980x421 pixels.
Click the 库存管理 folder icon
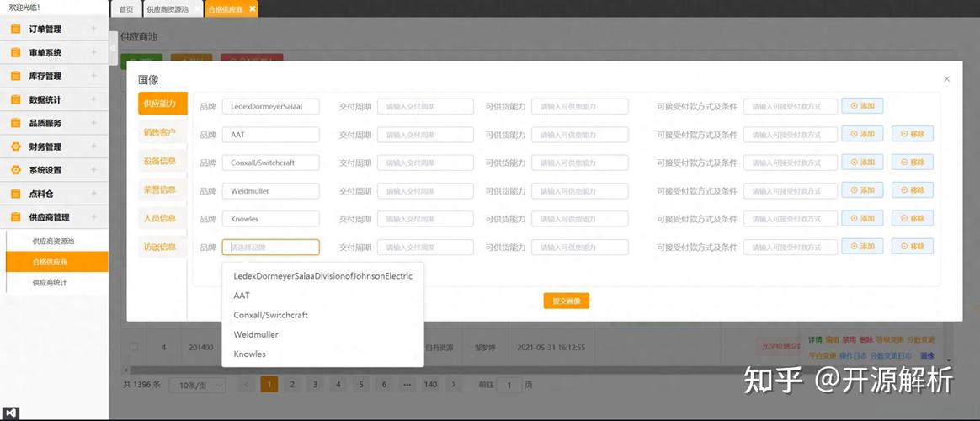tap(16, 77)
